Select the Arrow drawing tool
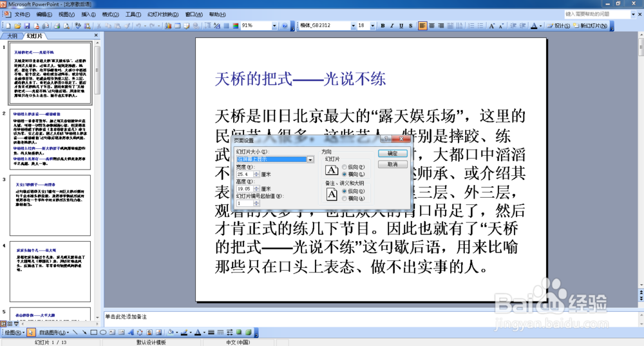The image size is (644, 346). 84,332
